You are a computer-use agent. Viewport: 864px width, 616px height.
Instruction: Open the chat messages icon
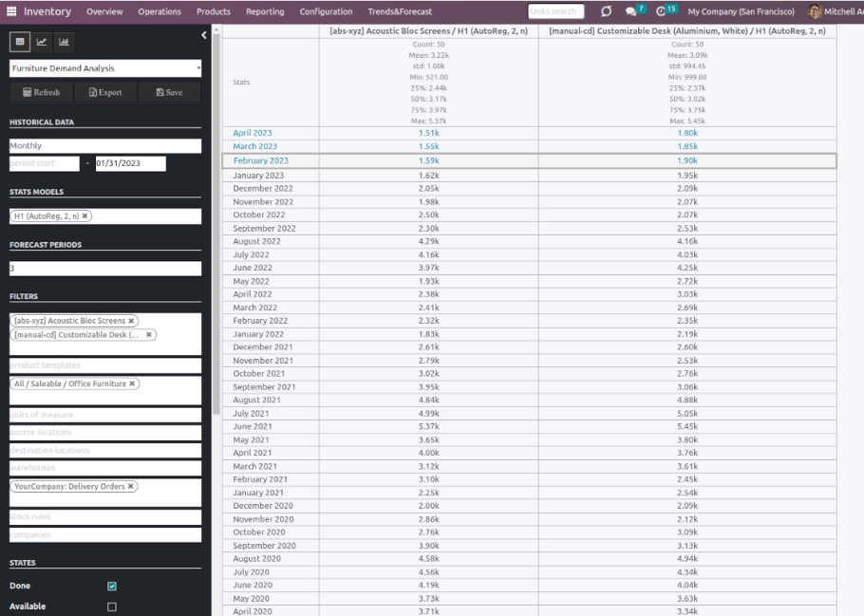click(631, 11)
